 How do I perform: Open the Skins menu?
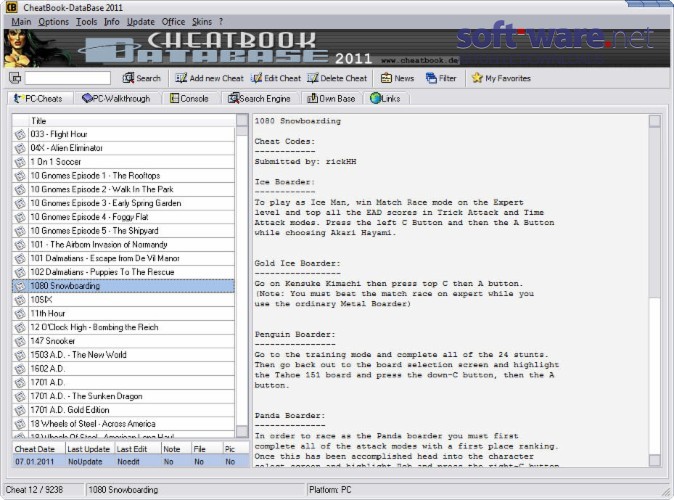coord(202,21)
